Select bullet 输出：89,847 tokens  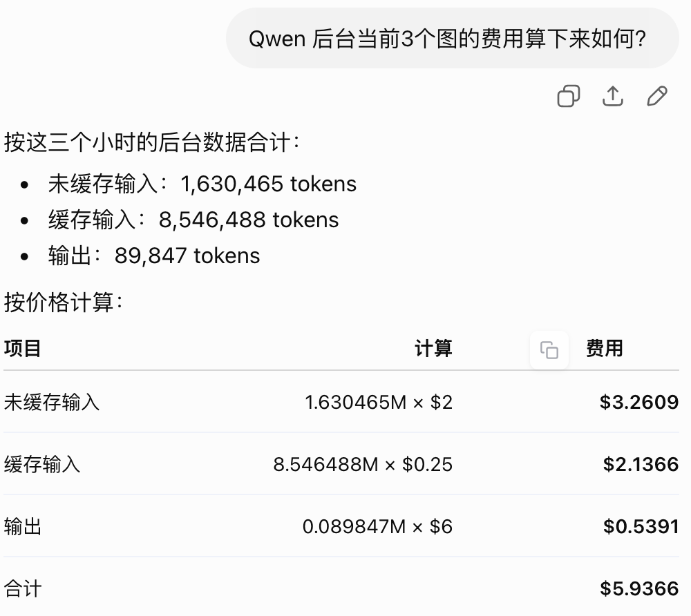[x=154, y=256]
